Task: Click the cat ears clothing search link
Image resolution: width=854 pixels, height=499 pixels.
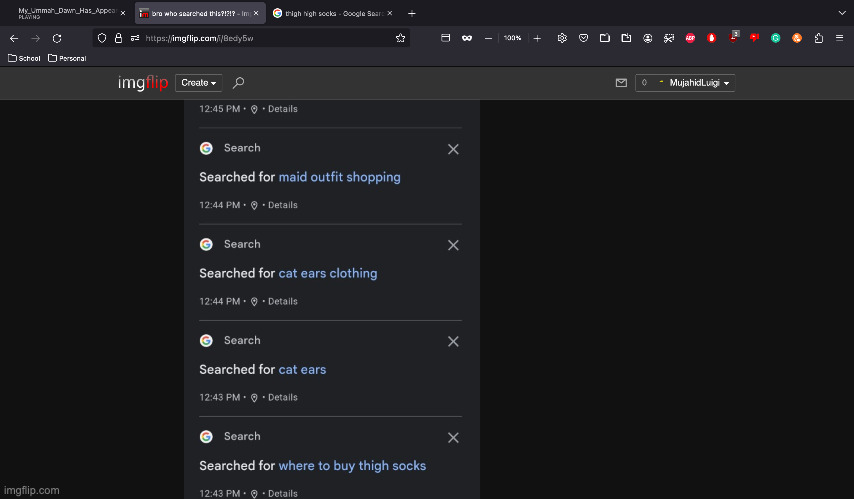Action: tap(328, 273)
